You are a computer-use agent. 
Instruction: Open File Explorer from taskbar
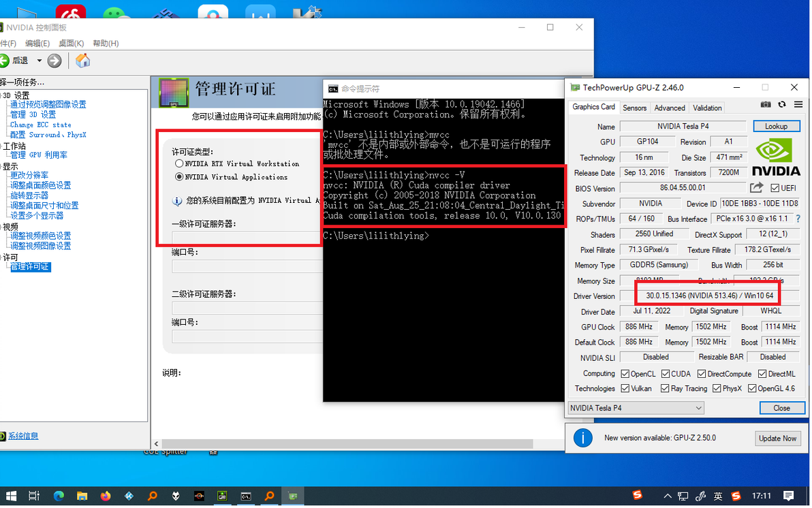tap(82, 496)
